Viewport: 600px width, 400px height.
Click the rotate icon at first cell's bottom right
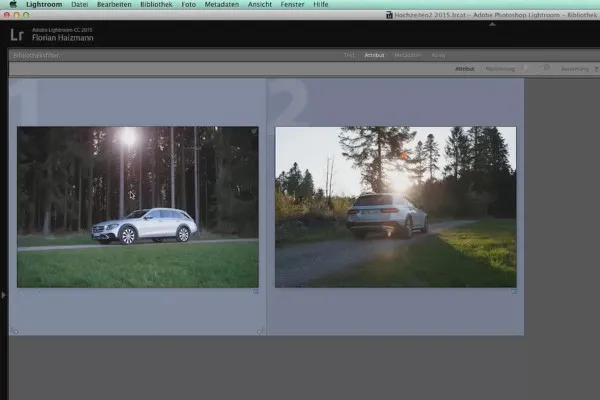coord(260,331)
